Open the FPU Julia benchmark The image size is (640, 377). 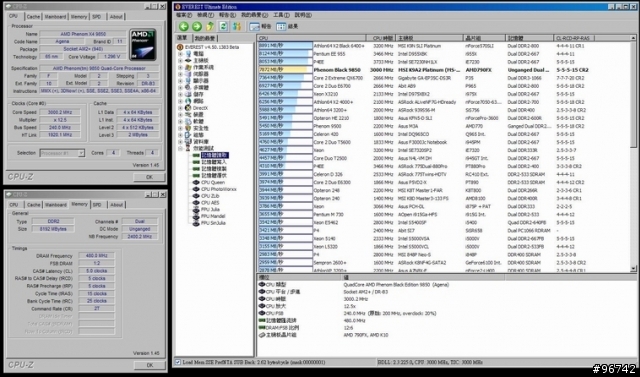pos(210,209)
